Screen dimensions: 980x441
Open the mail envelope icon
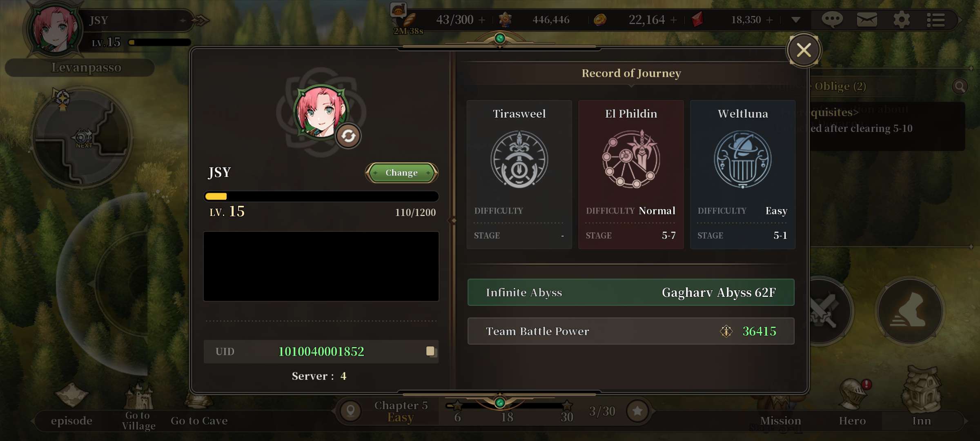867,19
